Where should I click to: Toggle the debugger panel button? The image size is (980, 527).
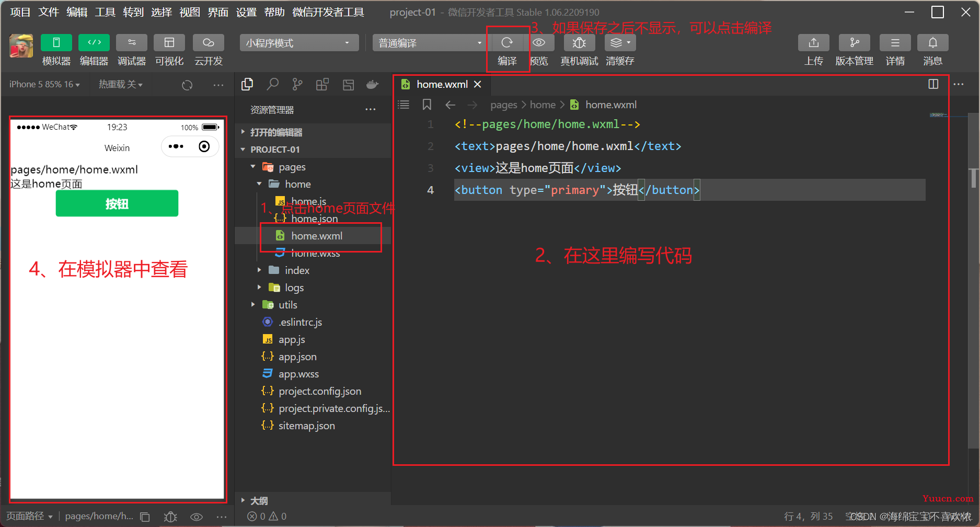pos(132,43)
